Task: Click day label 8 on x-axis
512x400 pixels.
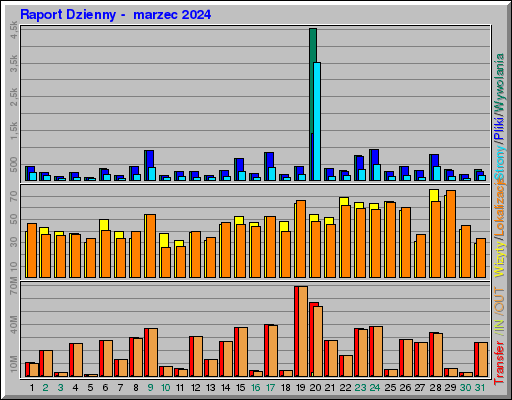Action: (x=136, y=388)
